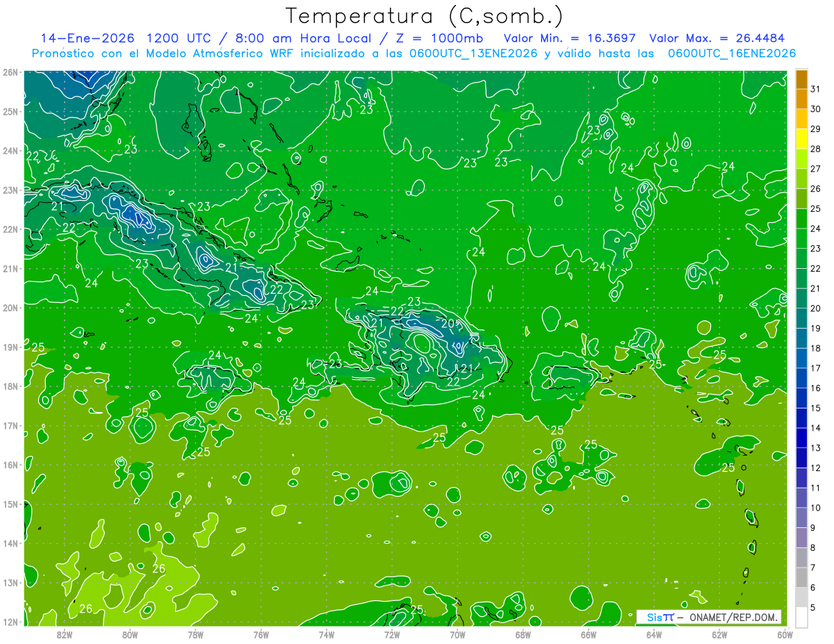Click the "18N" latitude axis label
This screenshot has height=644, width=834.
pos(10,386)
